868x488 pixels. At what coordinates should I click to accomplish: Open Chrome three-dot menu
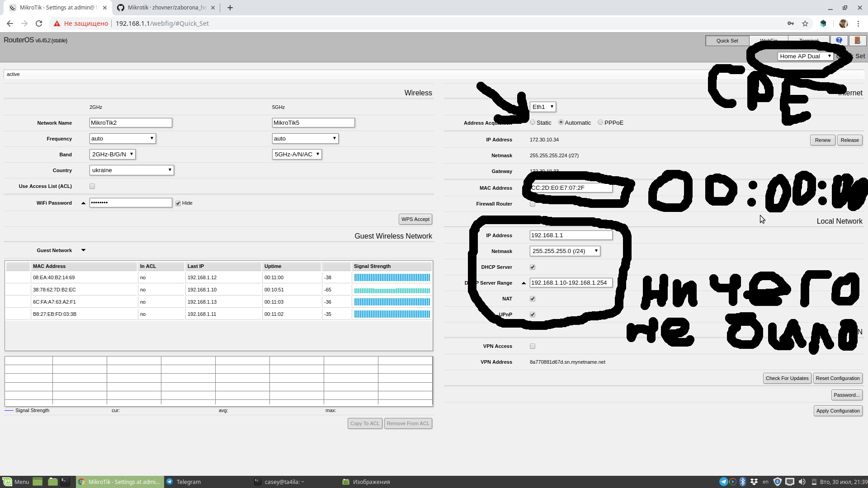coord(858,23)
